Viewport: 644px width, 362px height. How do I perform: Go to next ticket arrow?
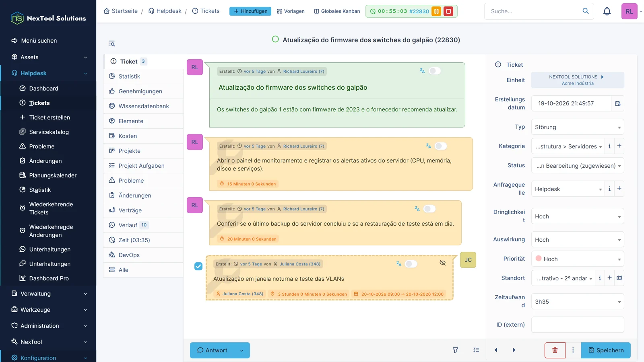[x=514, y=350]
